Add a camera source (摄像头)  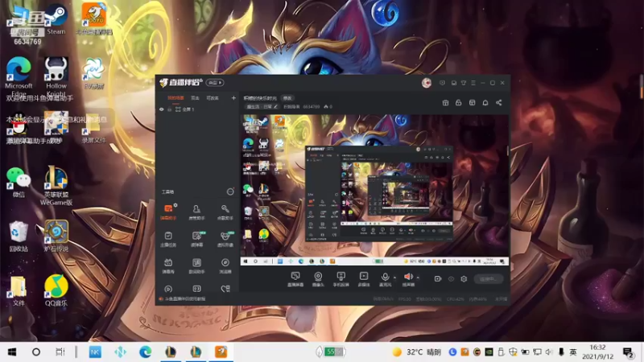coord(318,278)
